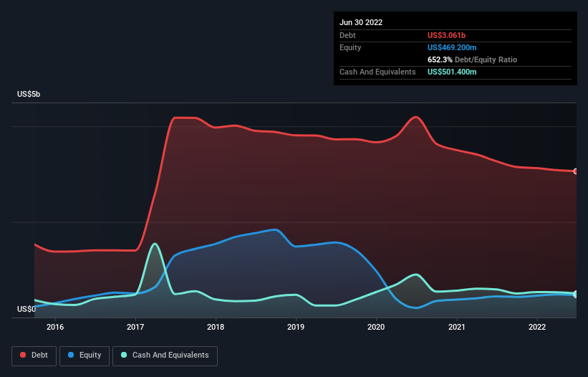Select the red Debt endpoint marker

point(576,171)
